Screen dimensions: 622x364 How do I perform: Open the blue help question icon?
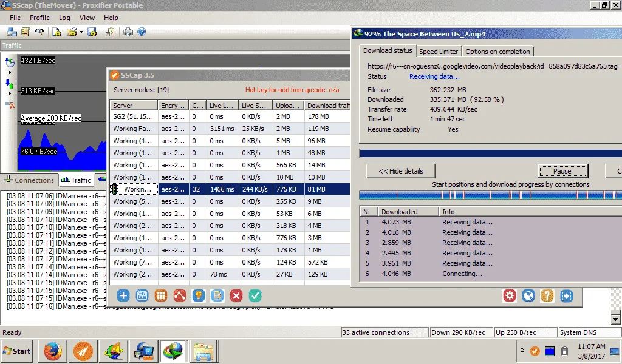click(142, 32)
